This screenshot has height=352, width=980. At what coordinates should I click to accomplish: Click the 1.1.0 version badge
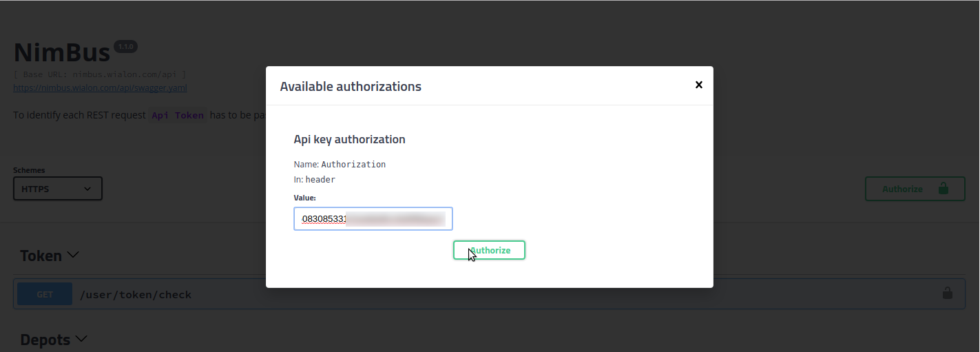pyautogui.click(x=125, y=46)
